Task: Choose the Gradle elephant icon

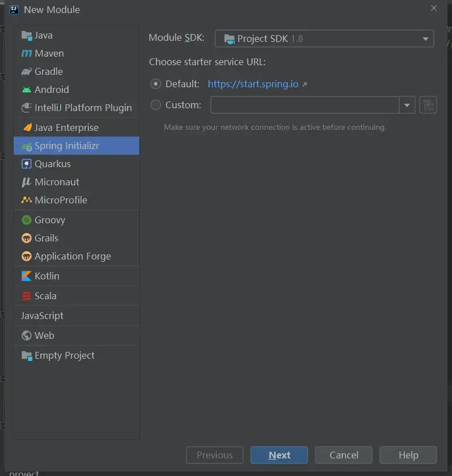Action: pos(27,71)
